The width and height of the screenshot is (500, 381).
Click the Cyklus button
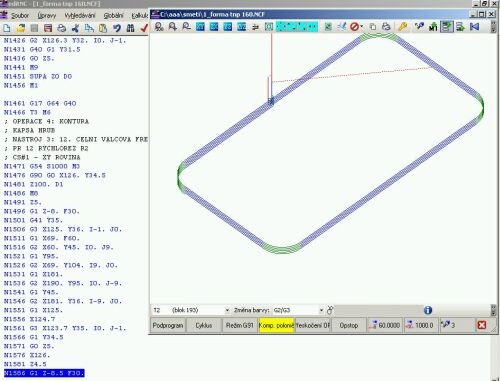tap(204, 325)
